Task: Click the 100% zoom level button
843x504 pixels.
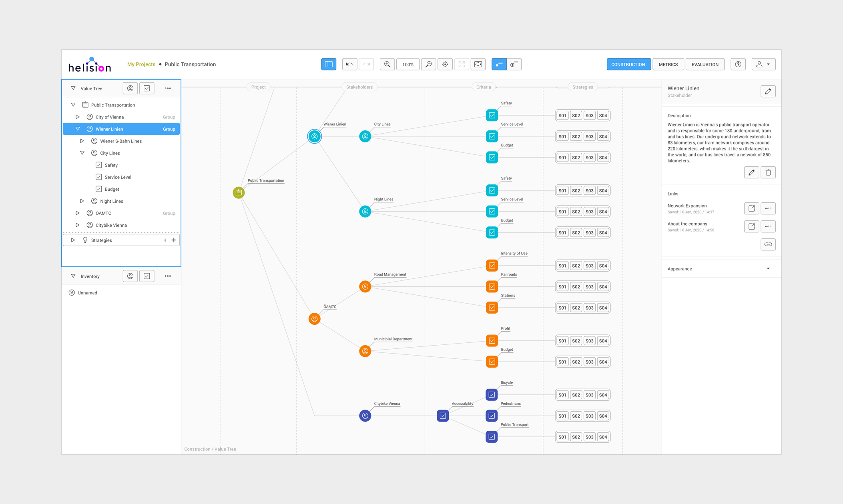Action: click(407, 64)
